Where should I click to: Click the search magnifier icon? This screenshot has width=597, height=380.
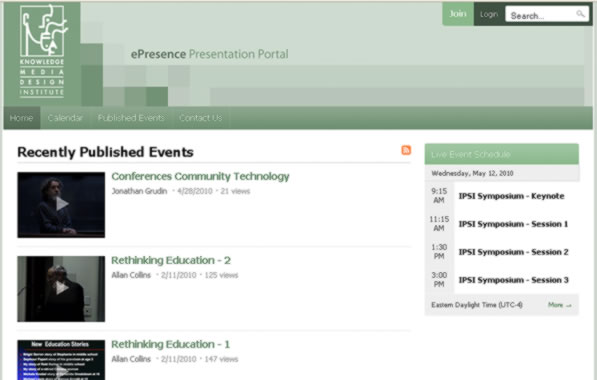580,14
